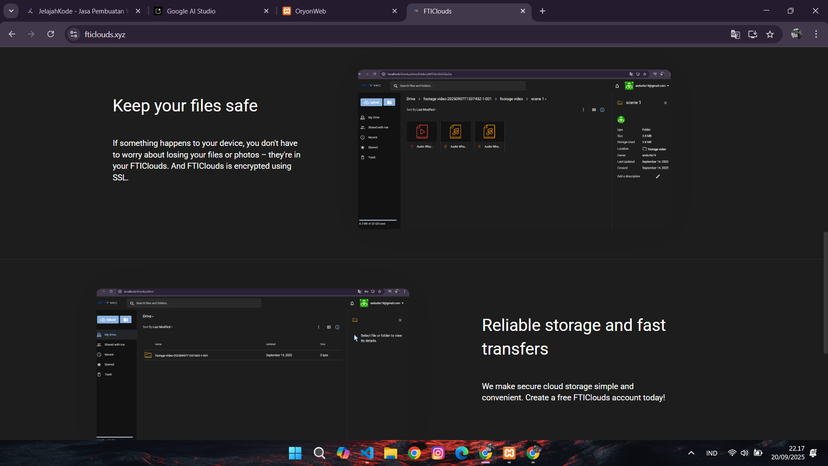Open the Chrome three-dot menu
Viewport: 828px width, 466px height.
click(x=817, y=34)
